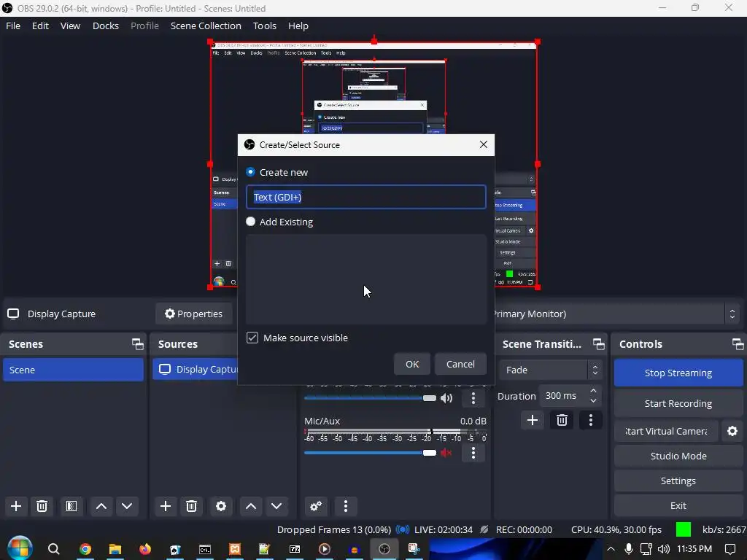Open File Explorer from the taskbar
The width and height of the screenshot is (747, 560).
[x=115, y=549]
